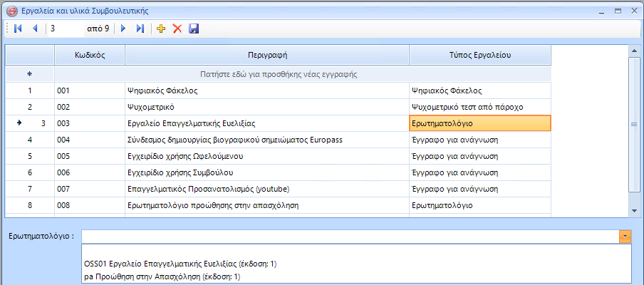The height and width of the screenshot is (285, 644).
Task: Click the Τύπος Εργαλείου column header
Action: (x=479, y=55)
